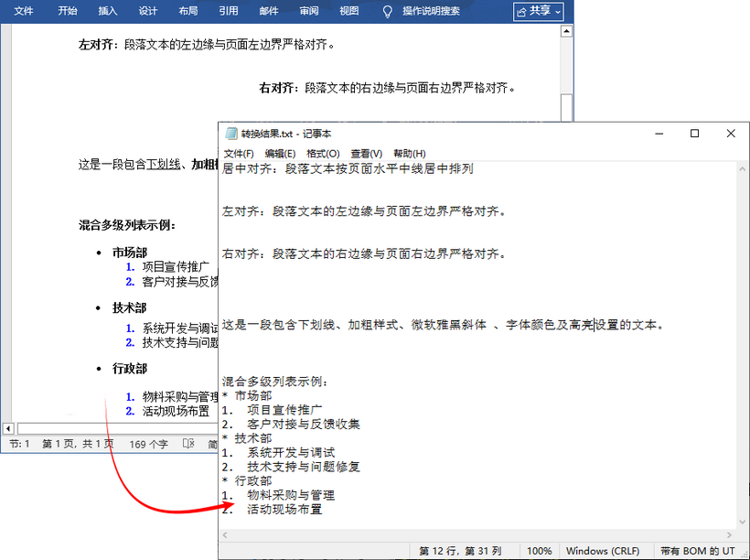
Task: Open Notepad's 查看(V) menu
Action: pyautogui.click(x=366, y=153)
